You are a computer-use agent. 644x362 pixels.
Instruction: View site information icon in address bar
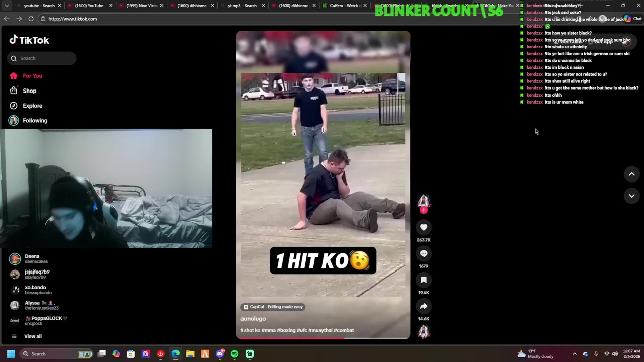[44, 19]
